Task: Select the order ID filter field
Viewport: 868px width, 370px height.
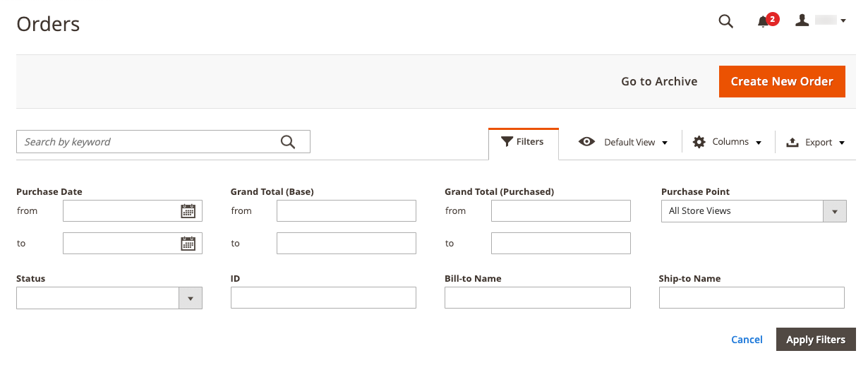Action: tap(323, 298)
